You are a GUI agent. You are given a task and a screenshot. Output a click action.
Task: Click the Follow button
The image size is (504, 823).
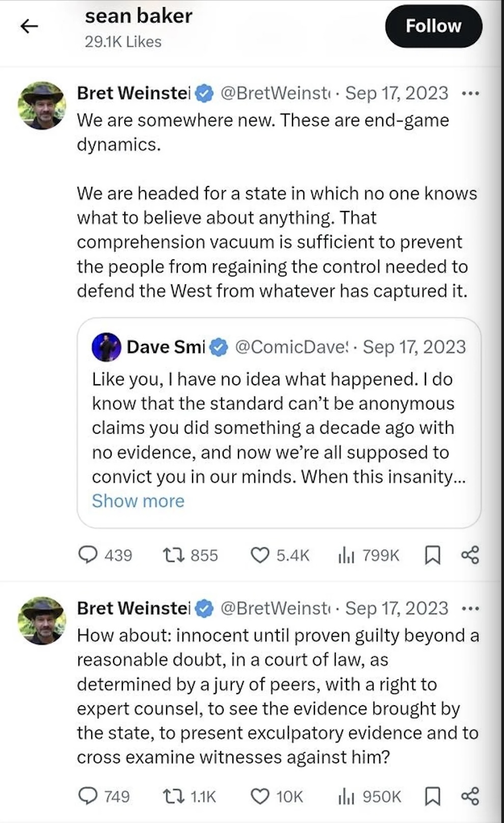coord(433,26)
